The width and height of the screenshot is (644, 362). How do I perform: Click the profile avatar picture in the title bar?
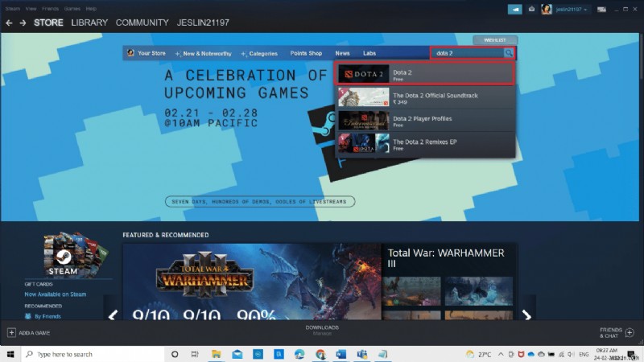547,9
